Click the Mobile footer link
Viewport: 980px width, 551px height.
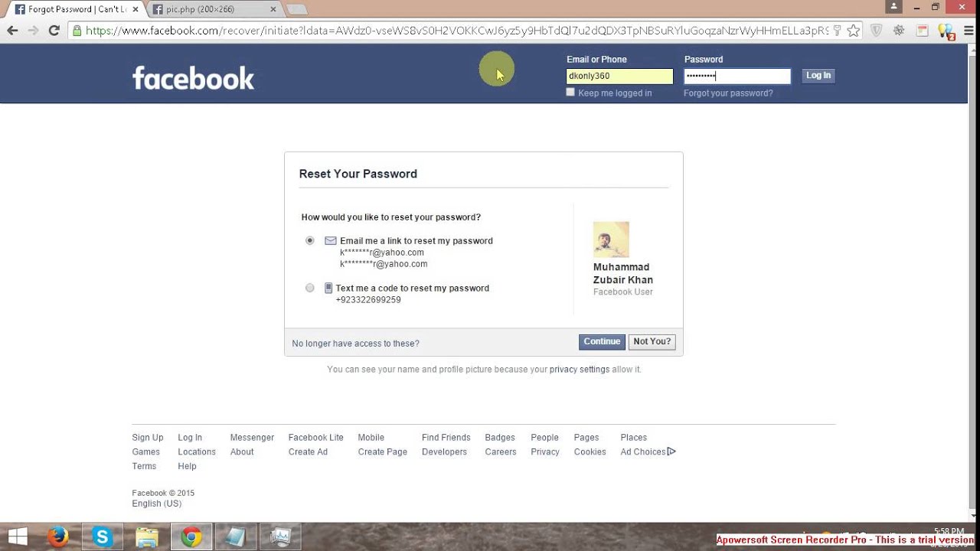pos(371,438)
